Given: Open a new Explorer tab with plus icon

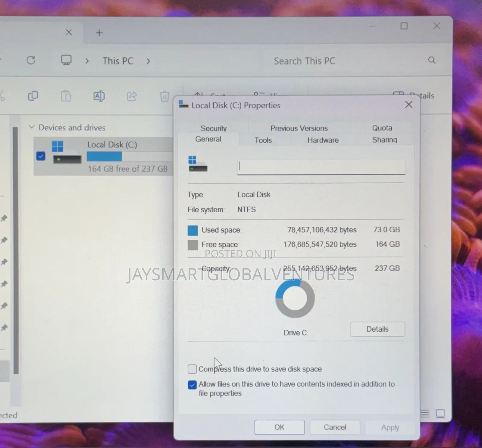Looking at the screenshot, I should point(99,33).
